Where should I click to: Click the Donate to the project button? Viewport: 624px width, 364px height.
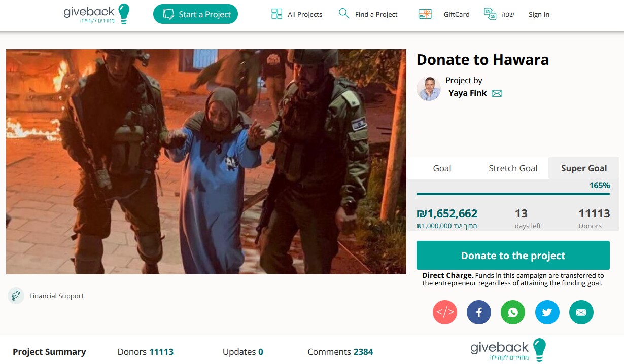pos(513,256)
